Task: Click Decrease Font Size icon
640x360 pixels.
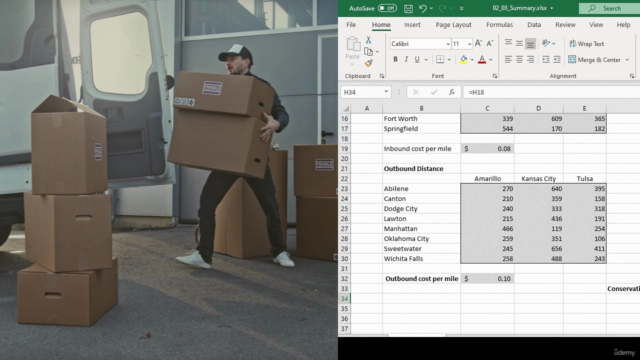Action: point(489,43)
